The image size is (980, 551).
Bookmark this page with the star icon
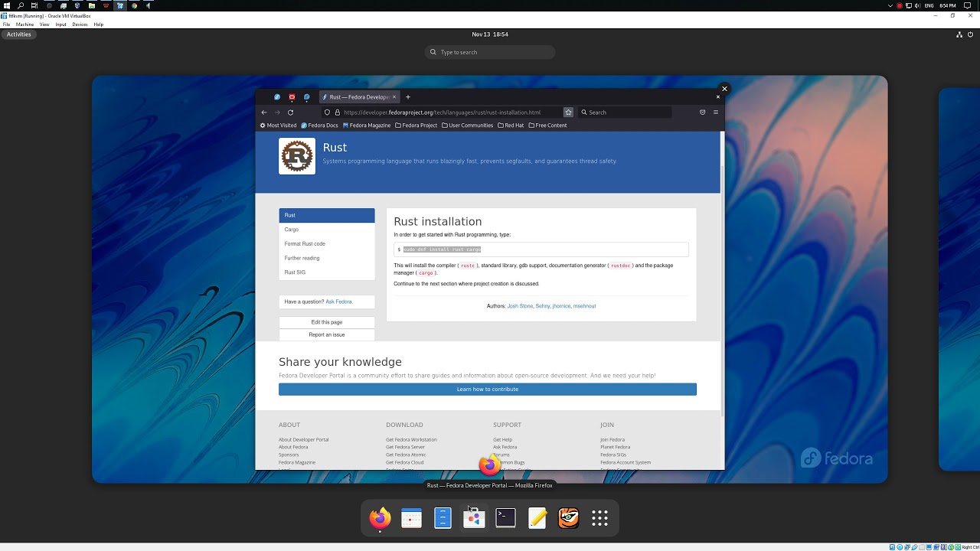pyautogui.click(x=568, y=112)
